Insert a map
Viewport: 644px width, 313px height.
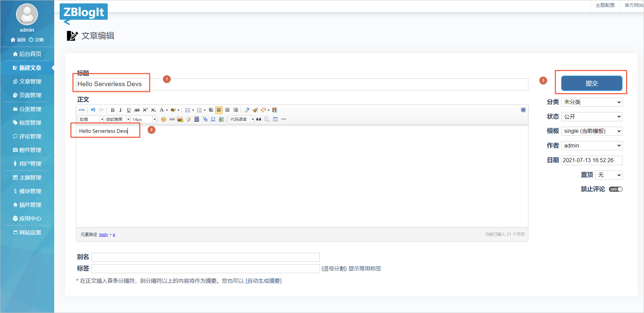coord(221,119)
